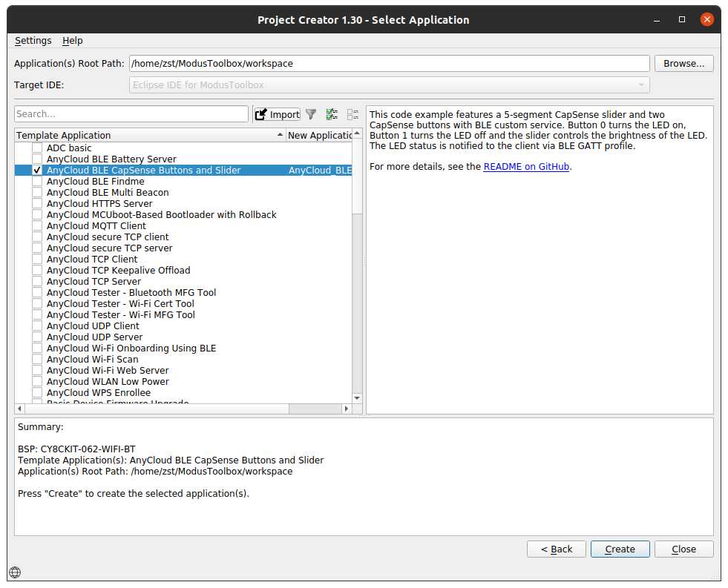This screenshot has height=588, width=728.
Task: Click the template list vertical scrollbar thumb
Action: [x=357, y=176]
